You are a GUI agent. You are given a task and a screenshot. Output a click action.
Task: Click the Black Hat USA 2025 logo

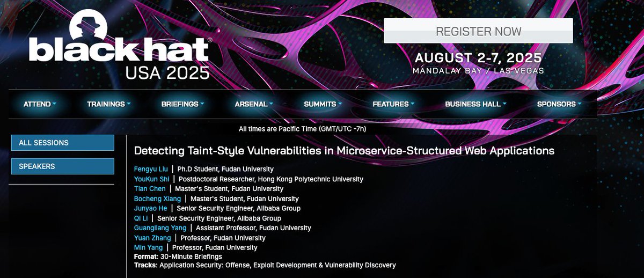point(121,46)
